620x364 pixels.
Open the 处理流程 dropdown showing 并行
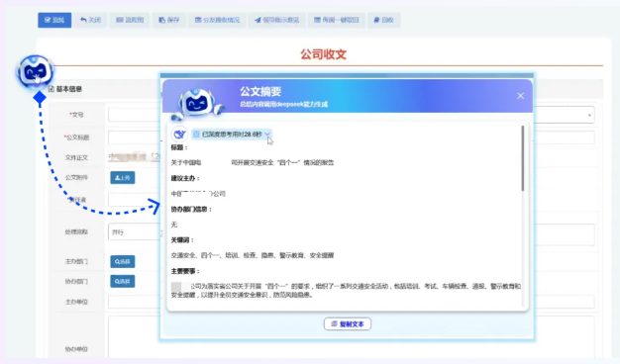(135, 232)
